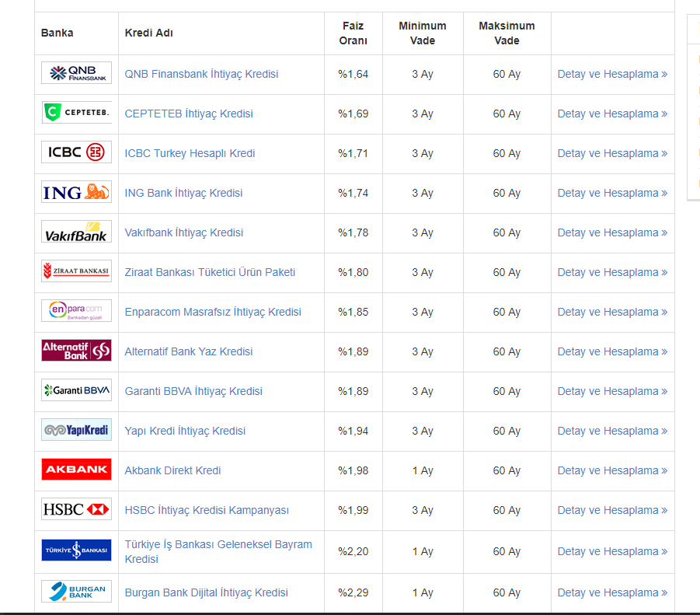Open QNB Finansbank İhtiyaç Kredisi link
Viewport: 700px width, 615px height.
pyautogui.click(x=201, y=74)
